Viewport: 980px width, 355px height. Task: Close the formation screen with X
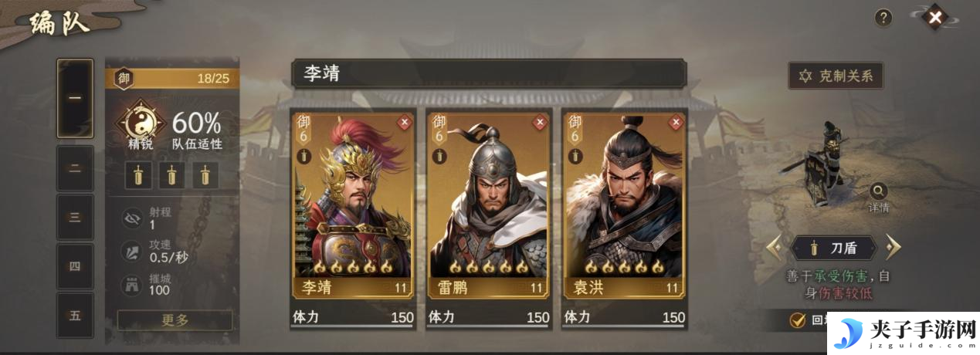pyautogui.click(x=935, y=17)
